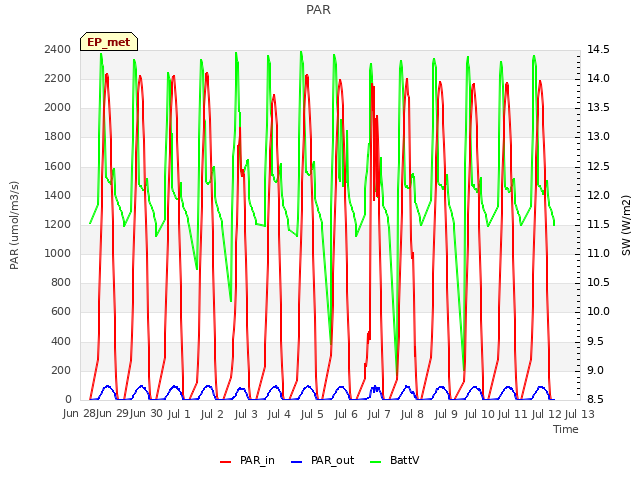This screenshot has height=480, width=640.
Task: Click the 10.0 right axis tick value
Action: [598, 311]
